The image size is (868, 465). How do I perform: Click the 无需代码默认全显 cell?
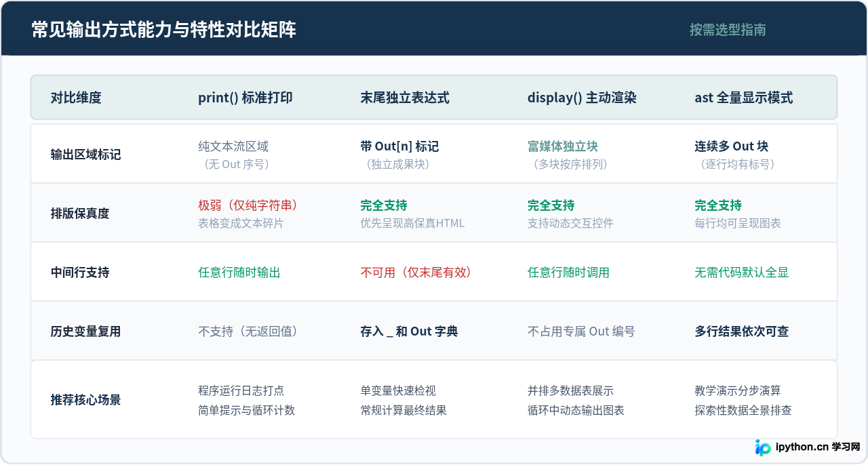pyautogui.click(x=742, y=272)
